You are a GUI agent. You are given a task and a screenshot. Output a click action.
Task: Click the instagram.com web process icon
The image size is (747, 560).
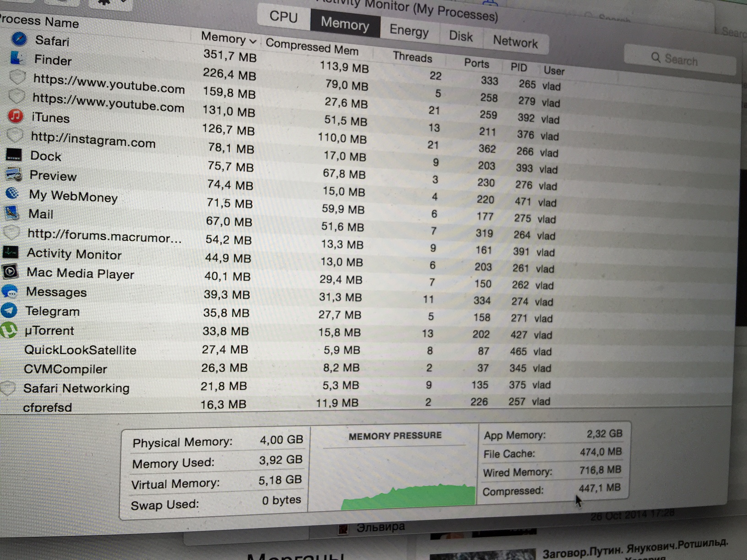coord(15,135)
